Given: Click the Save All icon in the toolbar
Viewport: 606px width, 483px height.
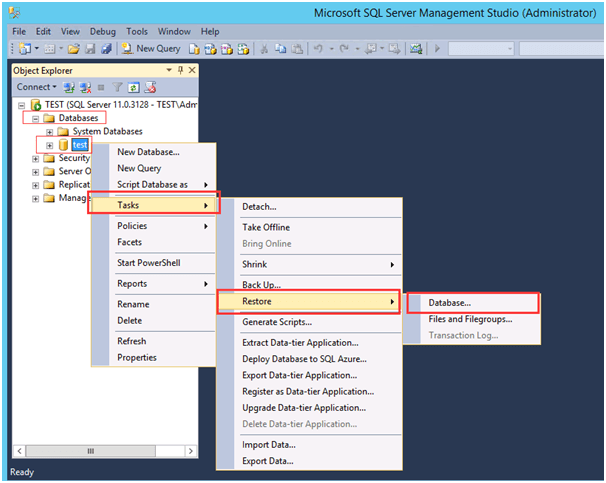Looking at the screenshot, I should [104, 48].
